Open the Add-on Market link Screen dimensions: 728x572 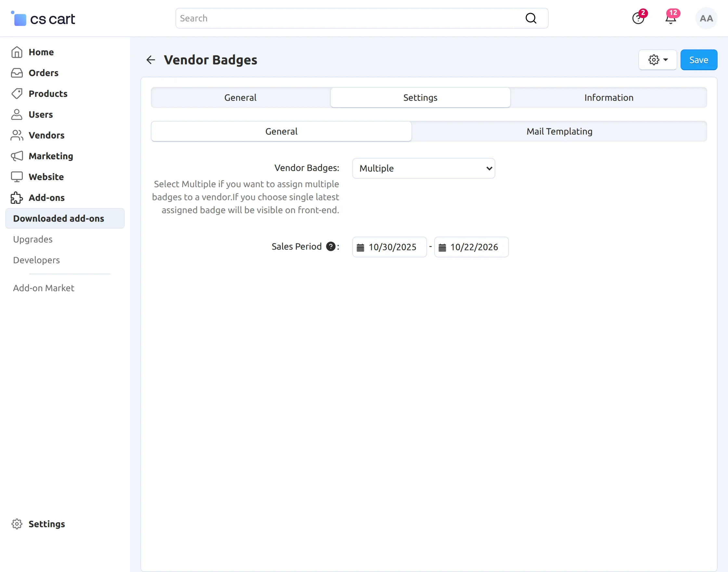tap(44, 288)
